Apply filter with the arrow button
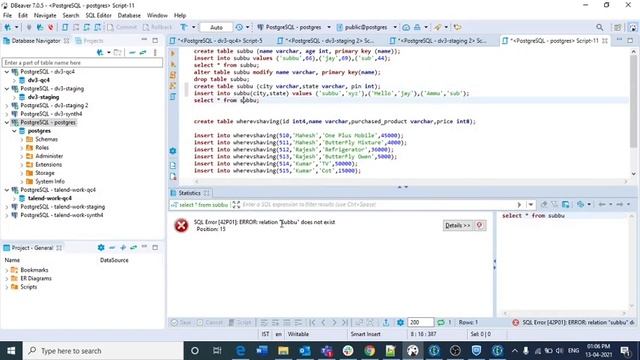This screenshot has height=360, width=640. [x=519, y=204]
